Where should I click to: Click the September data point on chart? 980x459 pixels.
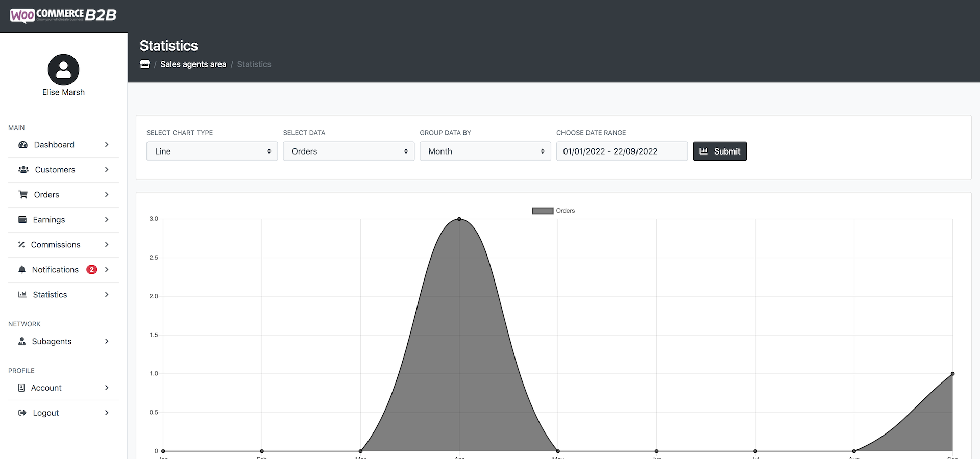[x=952, y=374]
